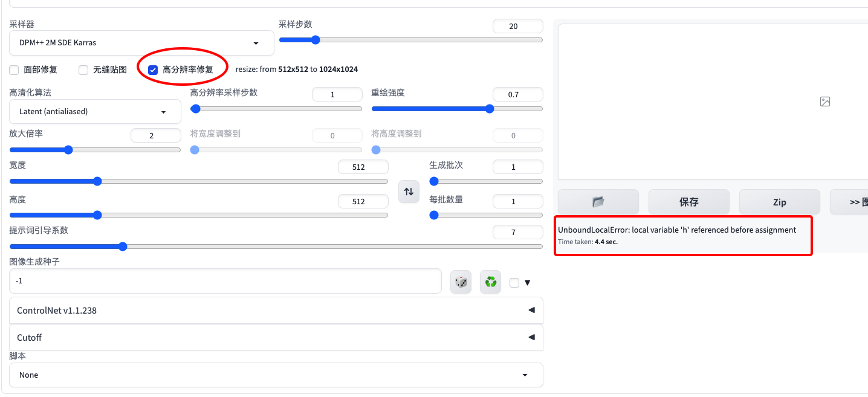Click the Zip button
Viewport: 868px width, 397px height.
point(779,202)
